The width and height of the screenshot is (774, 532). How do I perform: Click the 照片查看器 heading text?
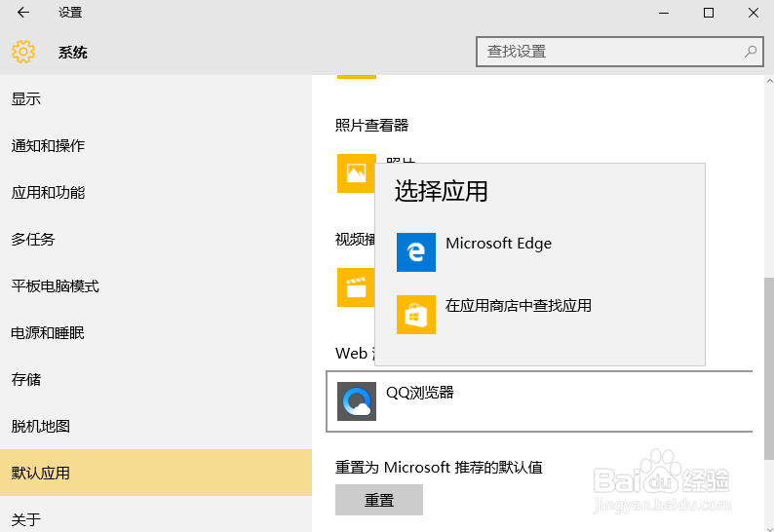click(372, 125)
